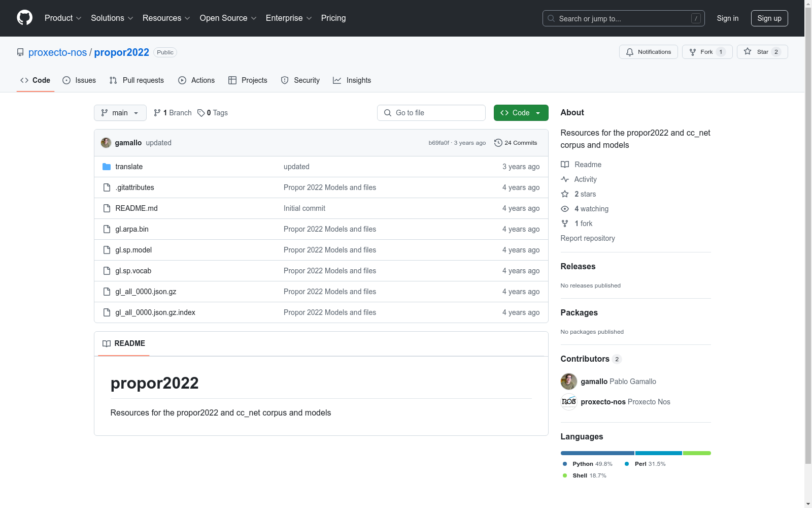Image resolution: width=812 pixels, height=508 pixels.
Task: Click gamallo's avatar under Contributors
Action: [x=569, y=382]
